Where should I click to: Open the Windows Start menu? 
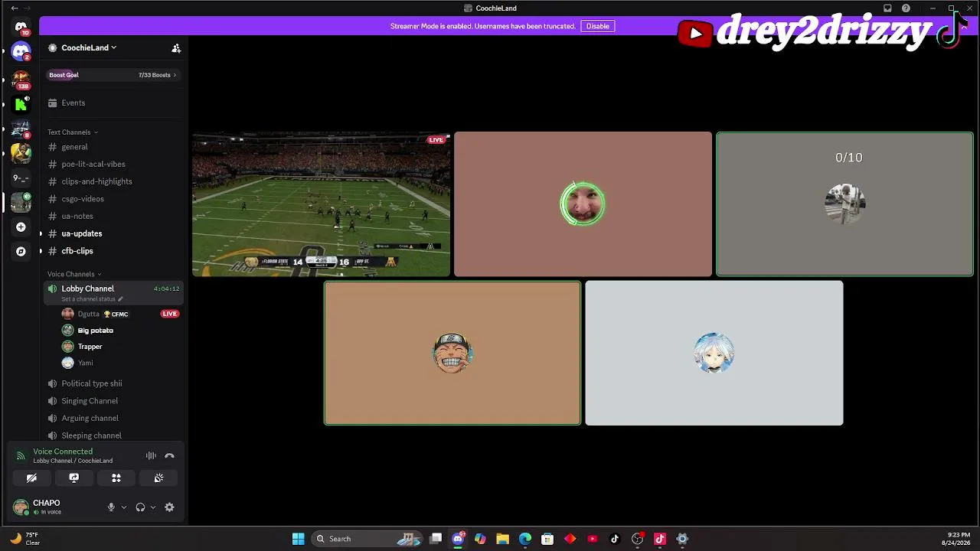(x=298, y=539)
